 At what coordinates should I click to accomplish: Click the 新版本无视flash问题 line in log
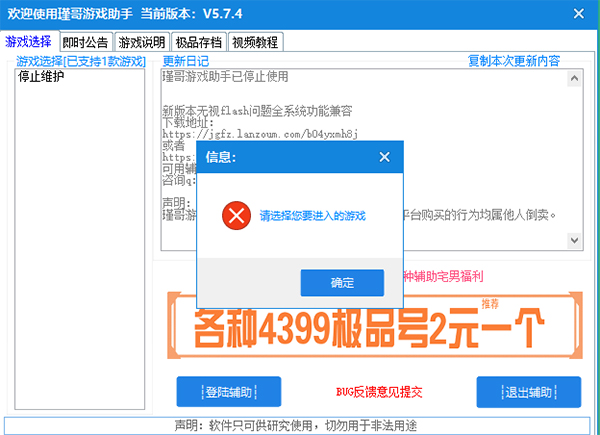(257, 111)
